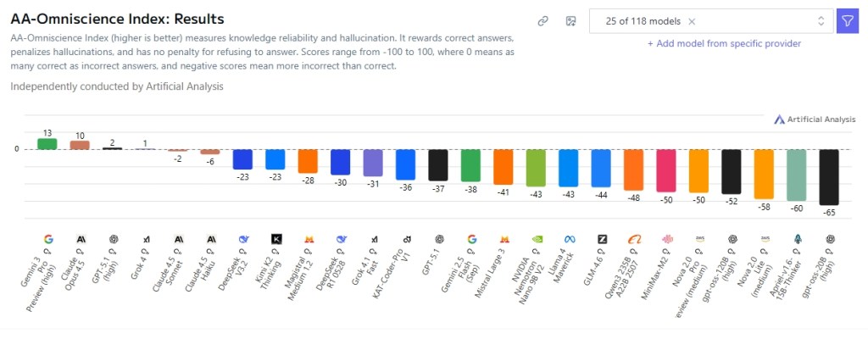Expand the models selector dropdown arrows

(821, 21)
